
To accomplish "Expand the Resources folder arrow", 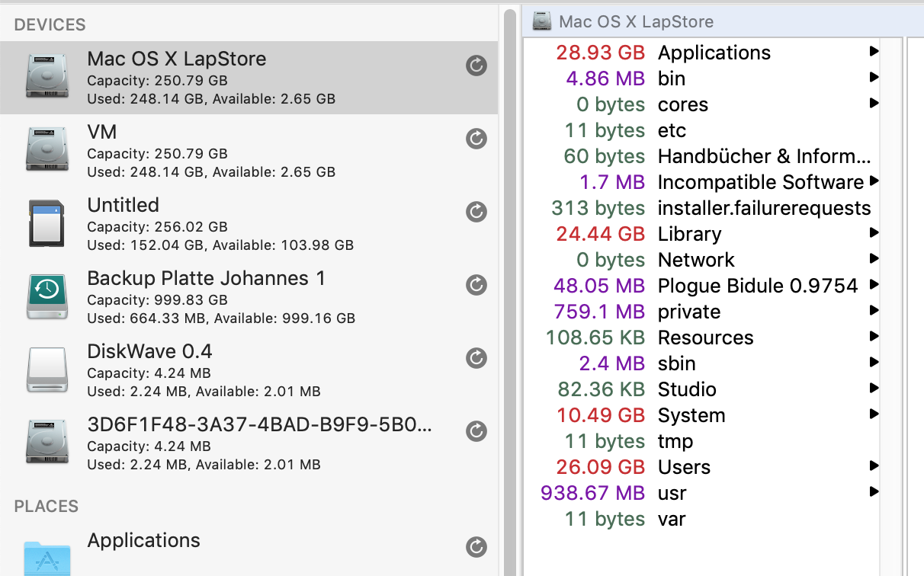I will click(x=874, y=337).
